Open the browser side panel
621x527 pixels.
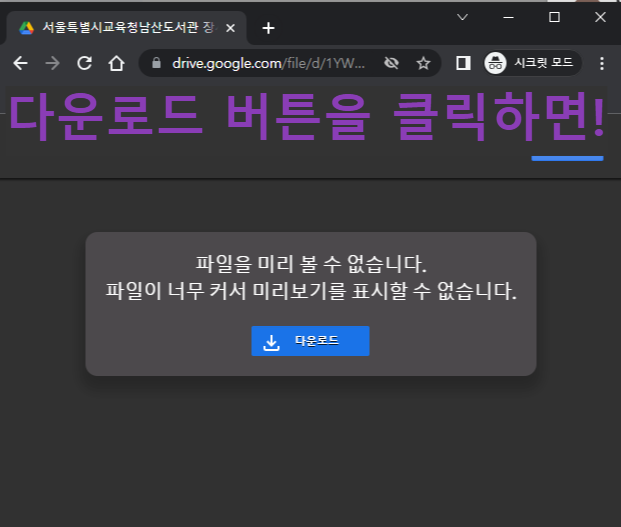(463, 63)
